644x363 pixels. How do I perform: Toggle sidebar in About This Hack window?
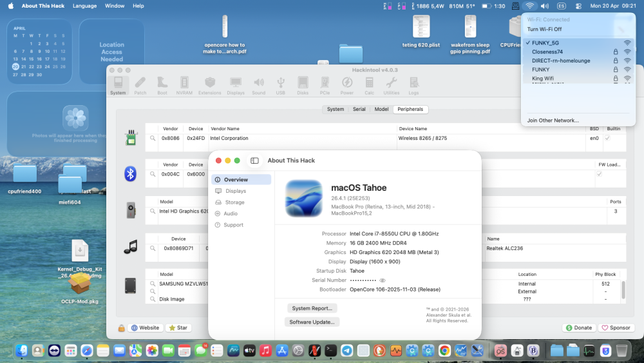coord(254,161)
